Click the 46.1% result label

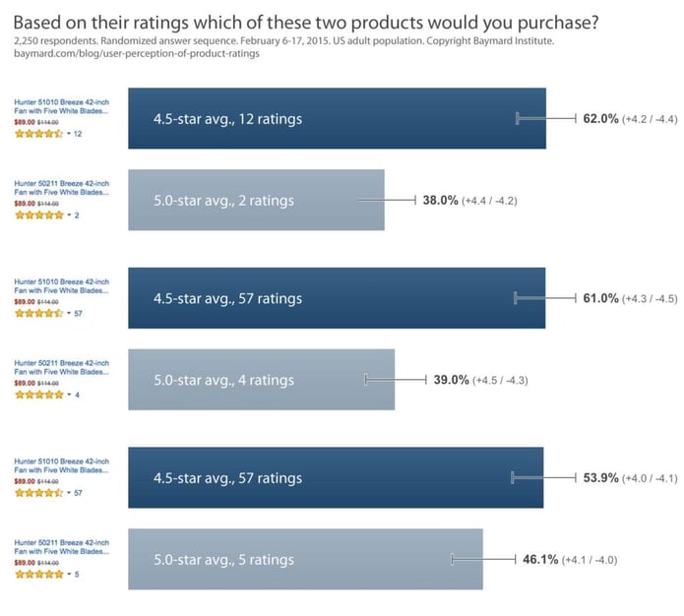pos(540,559)
